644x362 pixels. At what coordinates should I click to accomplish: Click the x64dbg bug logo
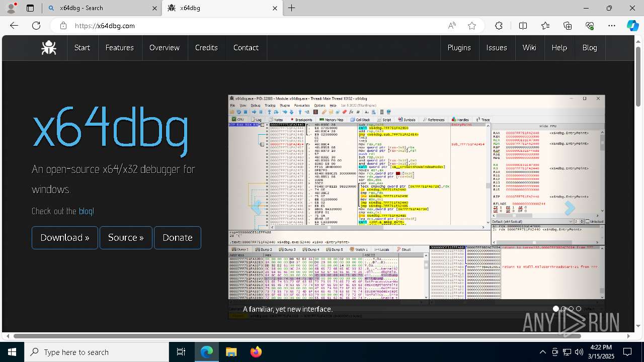point(49,48)
